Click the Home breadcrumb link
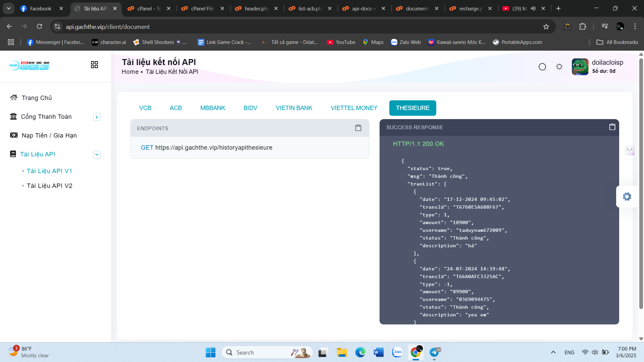644x362 pixels. (x=130, y=72)
